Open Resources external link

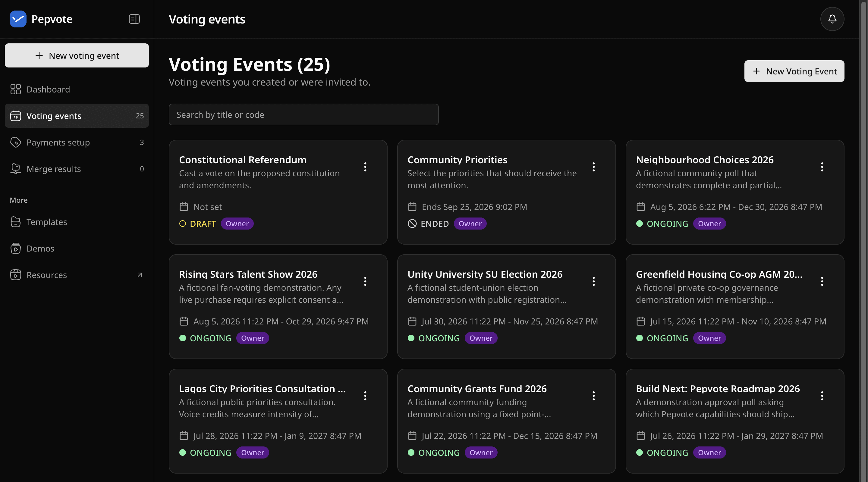pyautogui.click(x=77, y=275)
